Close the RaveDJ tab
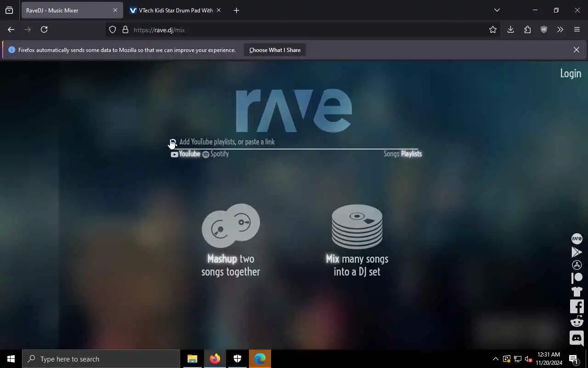 pyautogui.click(x=115, y=10)
